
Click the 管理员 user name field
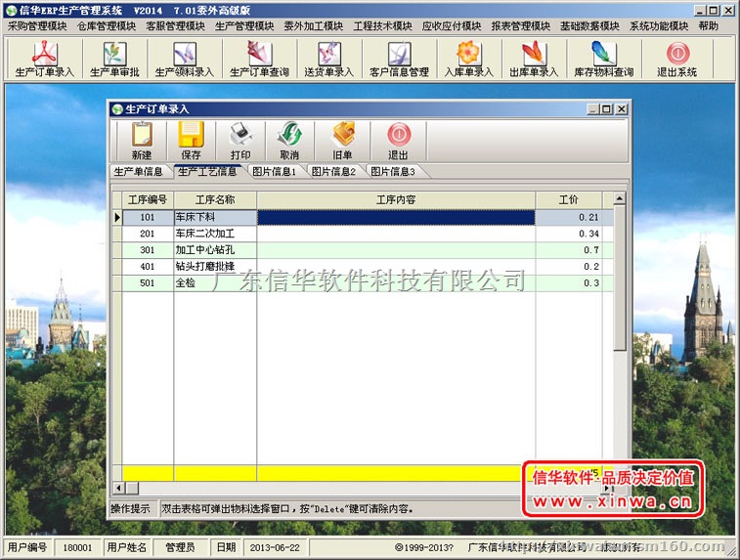point(180,547)
